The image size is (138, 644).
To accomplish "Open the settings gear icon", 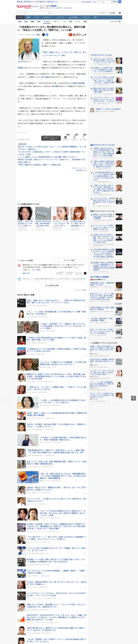I will [120, 13].
